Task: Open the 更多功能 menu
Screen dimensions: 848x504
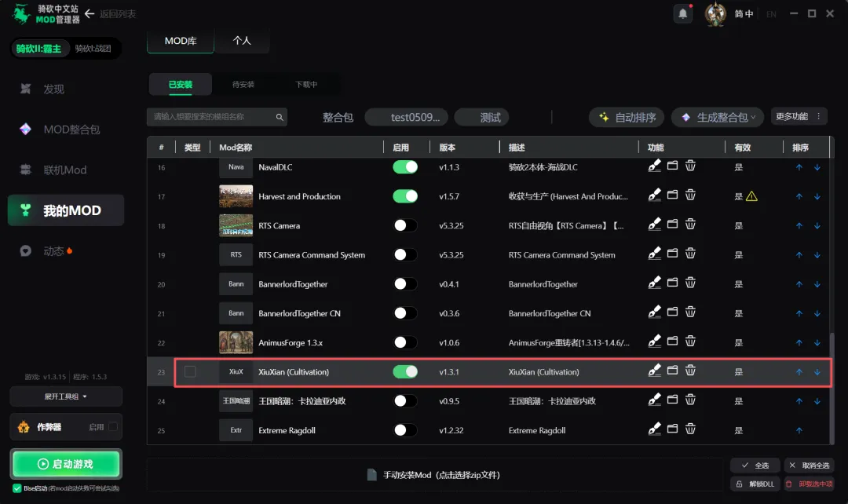Action: click(799, 117)
